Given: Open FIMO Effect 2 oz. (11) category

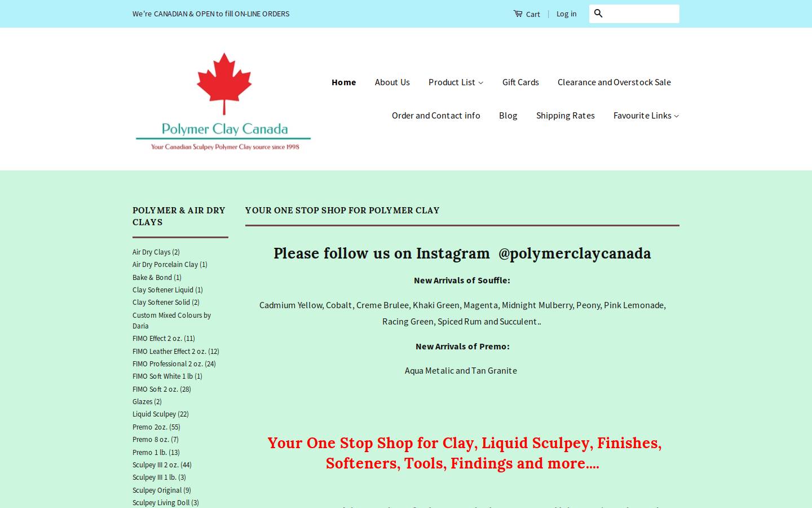Looking at the screenshot, I should click(164, 338).
